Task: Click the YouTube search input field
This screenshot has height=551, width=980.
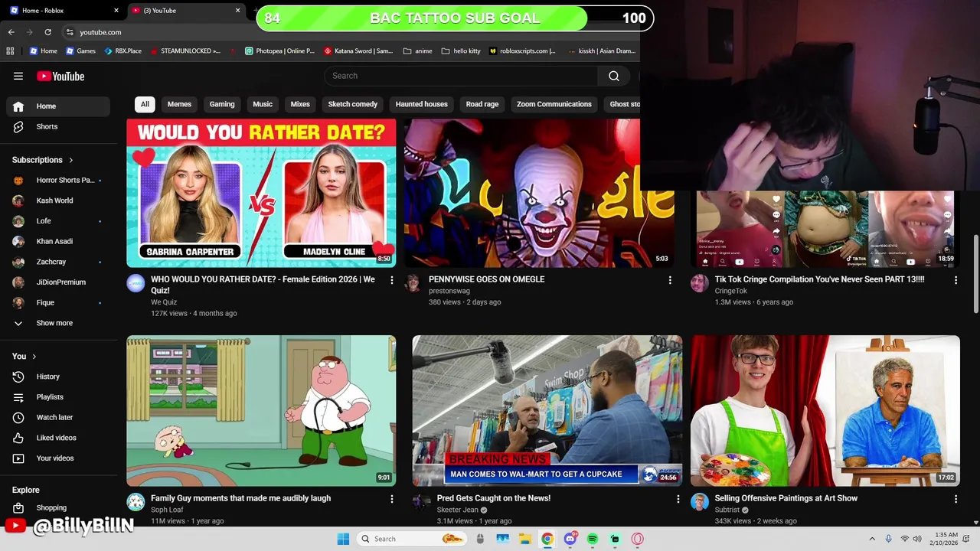Action: [x=461, y=76]
